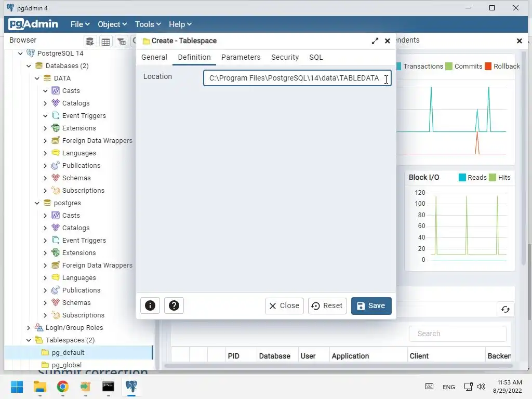The width and height of the screenshot is (532, 399).
Task: Click the PostgreSQL 14 server elephant icon
Action: click(x=31, y=54)
